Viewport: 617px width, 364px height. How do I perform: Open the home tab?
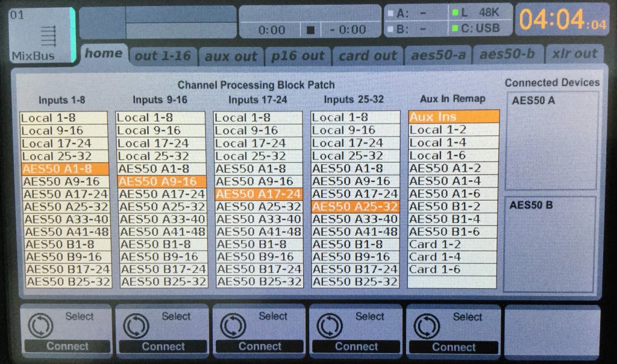[x=104, y=54]
